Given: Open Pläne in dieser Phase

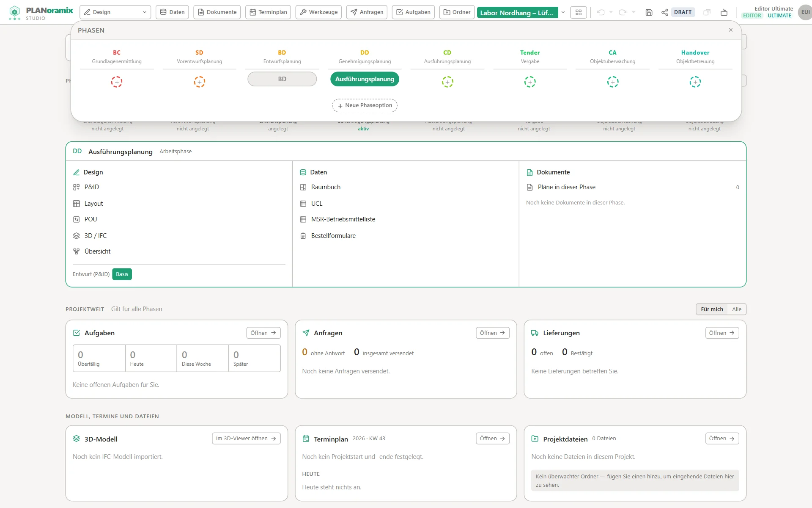Looking at the screenshot, I should click(x=566, y=187).
